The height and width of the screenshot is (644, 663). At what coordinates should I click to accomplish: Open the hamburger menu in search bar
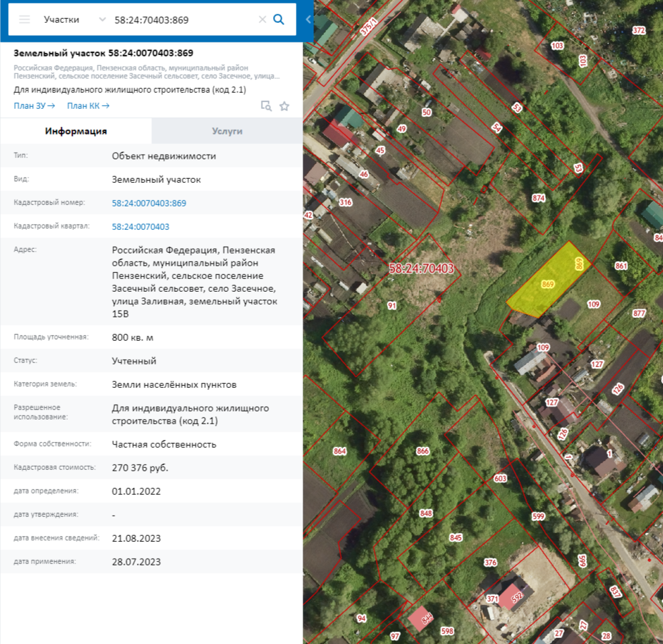pos(25,19)
